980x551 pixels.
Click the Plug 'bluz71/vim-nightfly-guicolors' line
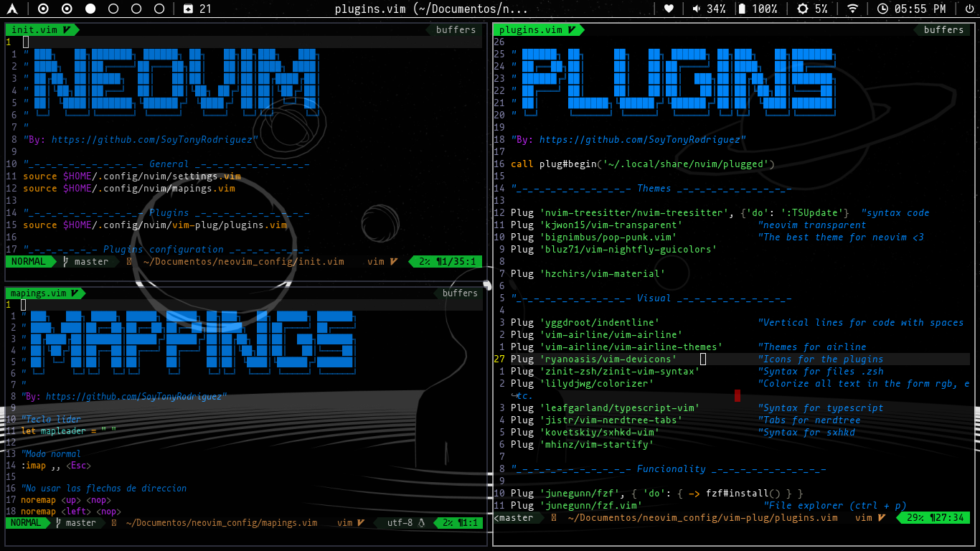click(614, 250)
